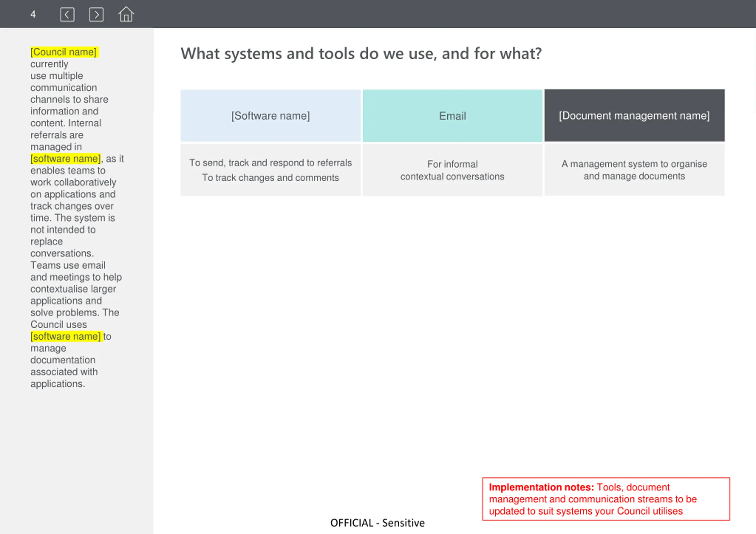Click the referrals and track changes description
This screenshot has width=756, height=534.
click(270, 170)
